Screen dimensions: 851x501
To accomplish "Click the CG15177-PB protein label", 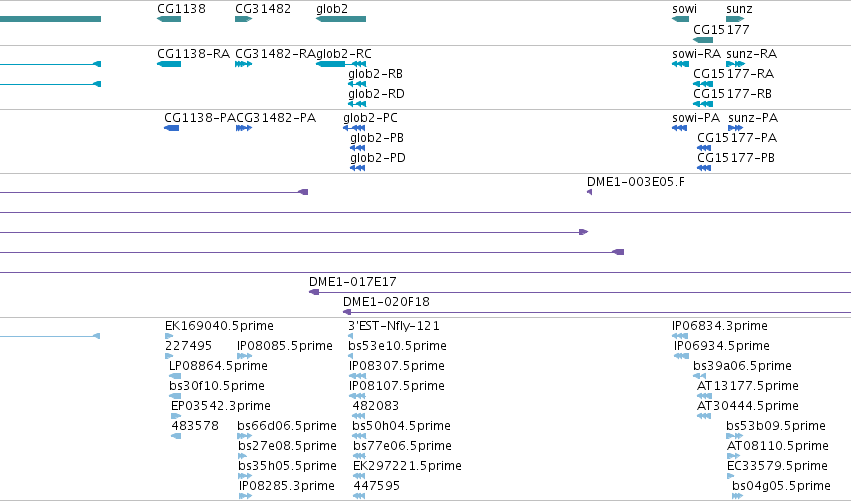I will coord(736,158).
